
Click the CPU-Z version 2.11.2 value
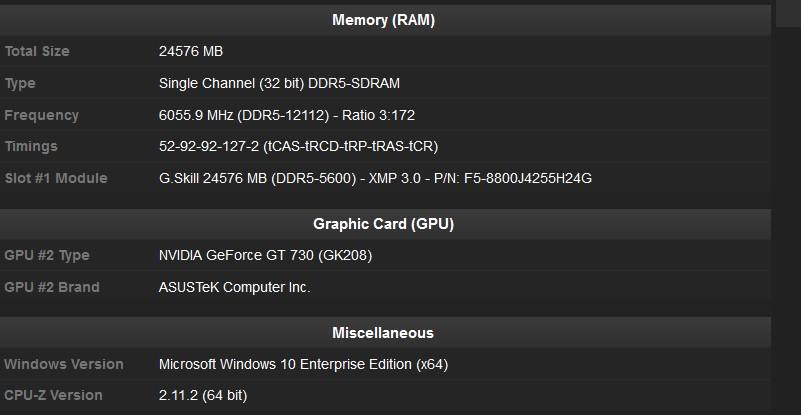tap(203, 395)
